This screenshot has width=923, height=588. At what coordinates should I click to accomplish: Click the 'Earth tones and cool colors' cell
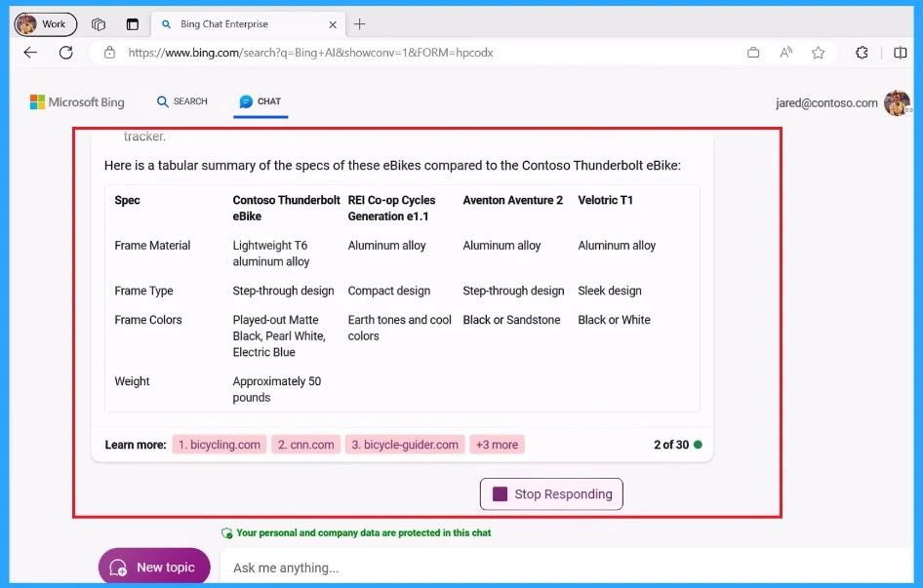click(400, 328)
